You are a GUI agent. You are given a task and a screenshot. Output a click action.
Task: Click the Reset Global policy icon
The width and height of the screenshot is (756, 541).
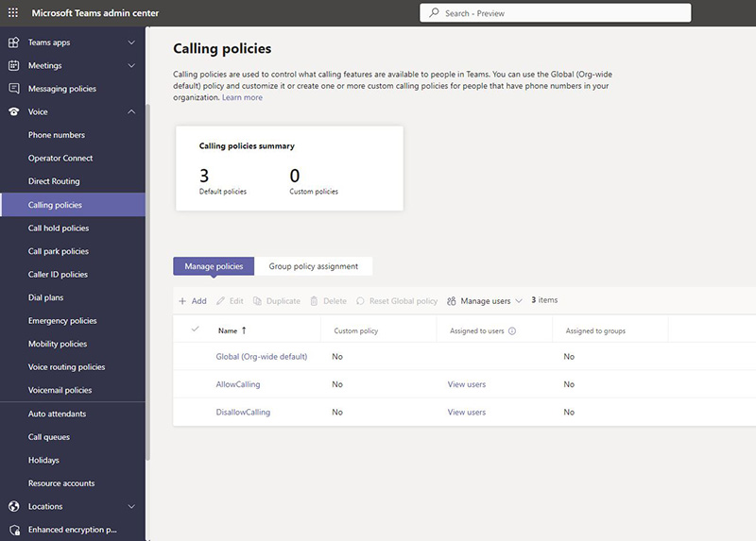(x=360, y=301)
